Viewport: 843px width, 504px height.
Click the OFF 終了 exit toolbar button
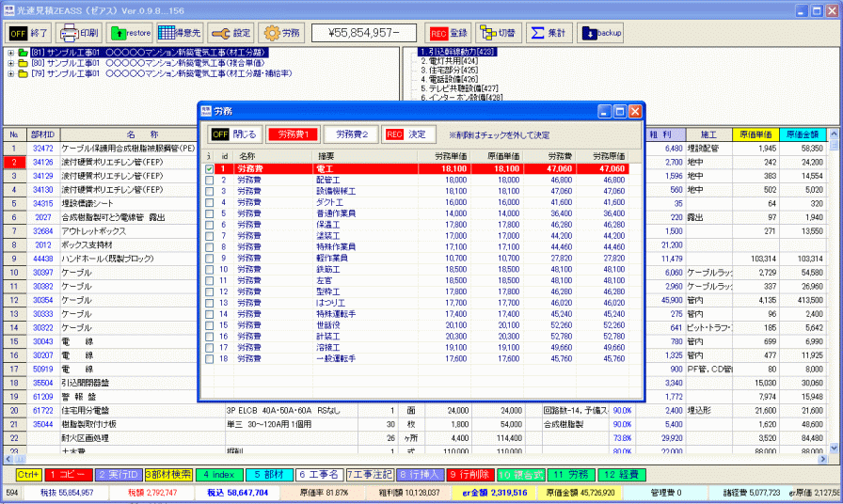pyautogui.click(x=28, y=33)
